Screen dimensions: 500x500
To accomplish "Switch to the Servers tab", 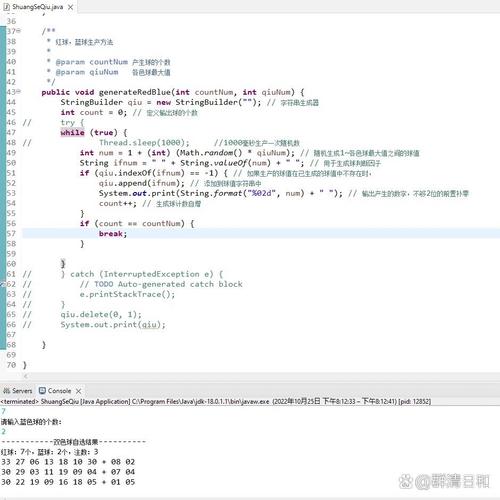I will pos(18,391).
